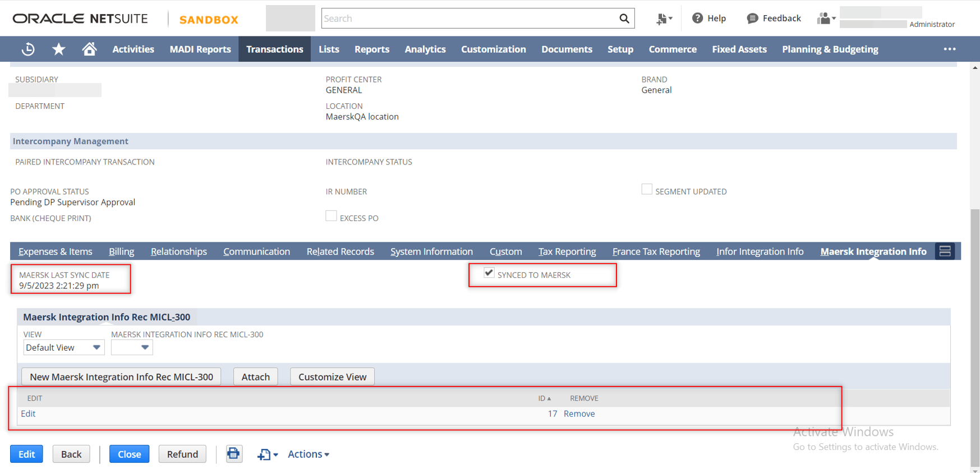Image resolution: width=980 pixels, height=473 pixels.
Task: Open the Lists menu
Action: [329, 49]
